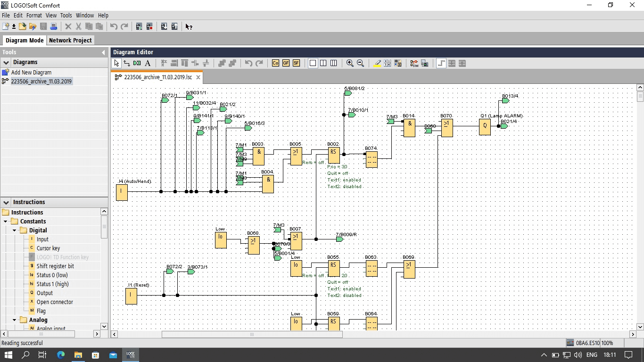Collapse the Instructions section header
The height and width of the screenshot is (362, 644).
(x=6, y=202)
